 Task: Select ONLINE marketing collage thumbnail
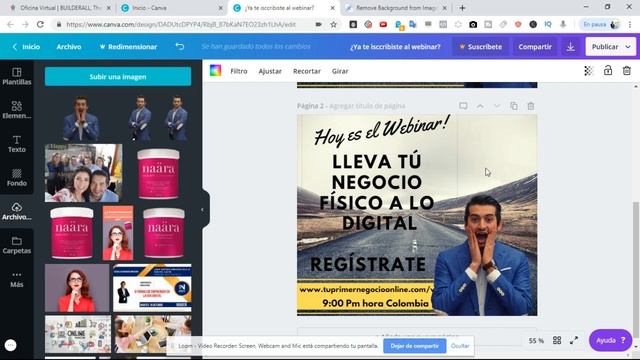coord(78,334)
